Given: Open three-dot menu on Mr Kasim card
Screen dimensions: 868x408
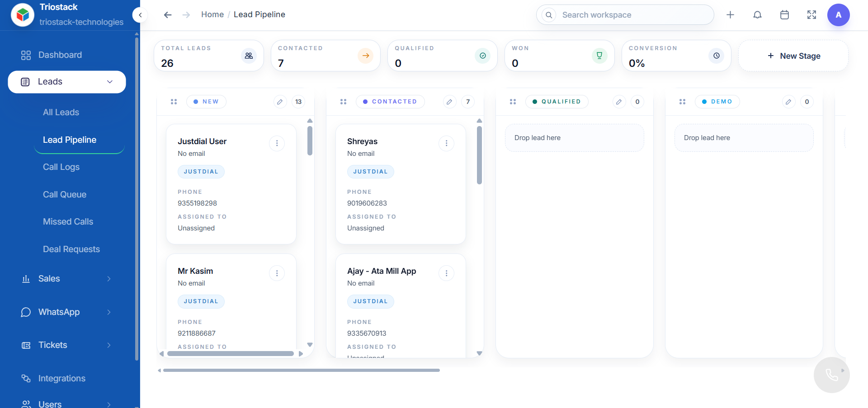Looking at the screenshot, I should click(277, 273).
